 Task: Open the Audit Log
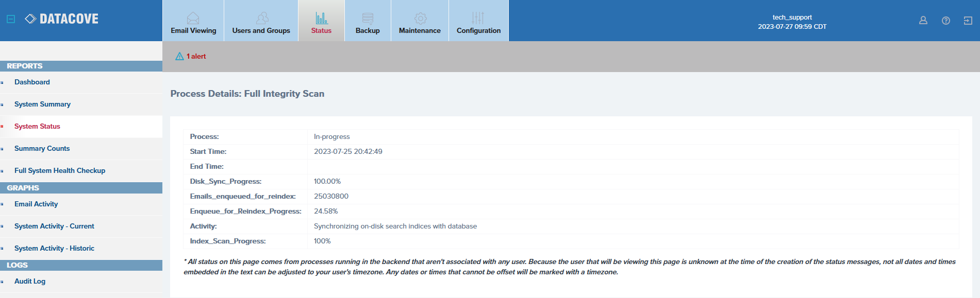pos(30,282)
